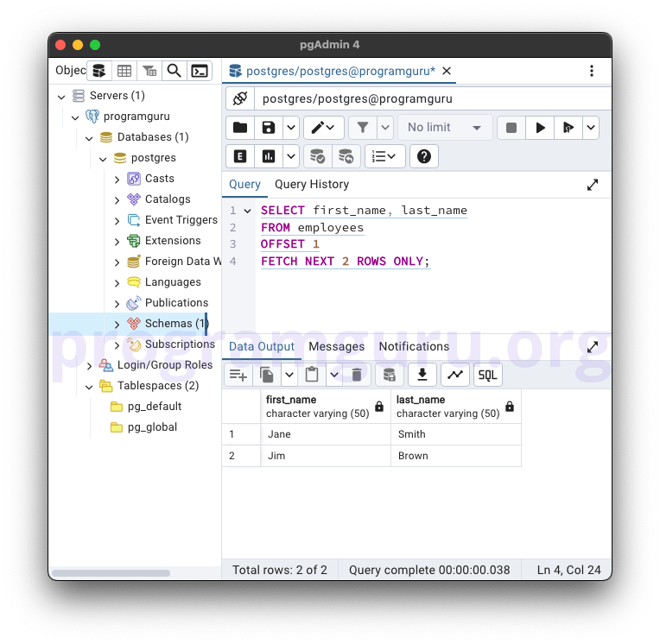Open the execute options dropdown arrow
660x644 pixels.
point(591,128)
